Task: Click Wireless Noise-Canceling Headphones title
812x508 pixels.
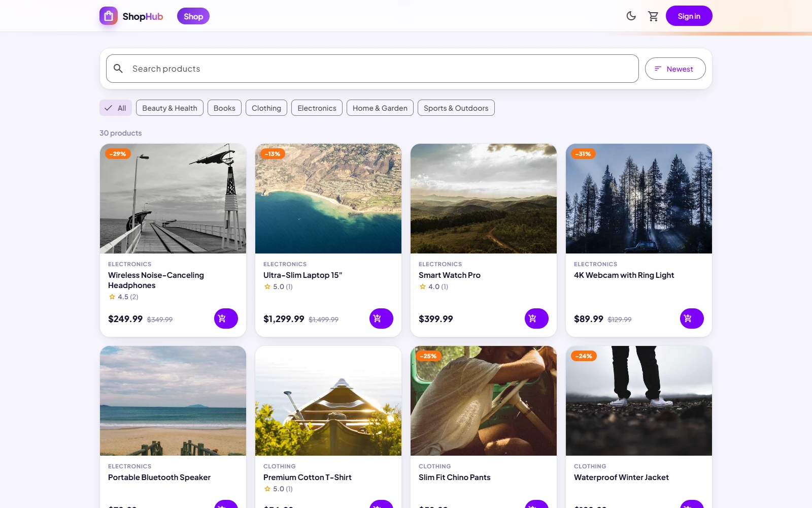Action: pos(156,280)
